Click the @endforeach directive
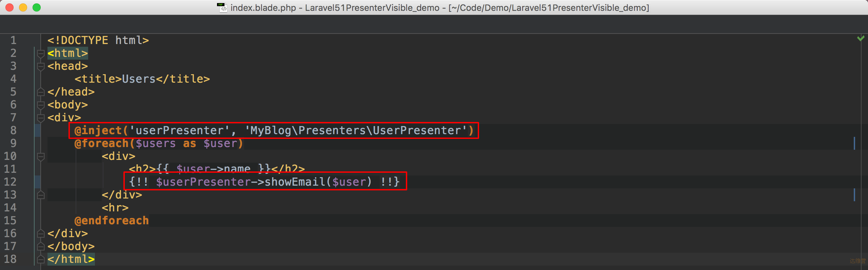868x270 pixels. [112, 221]
